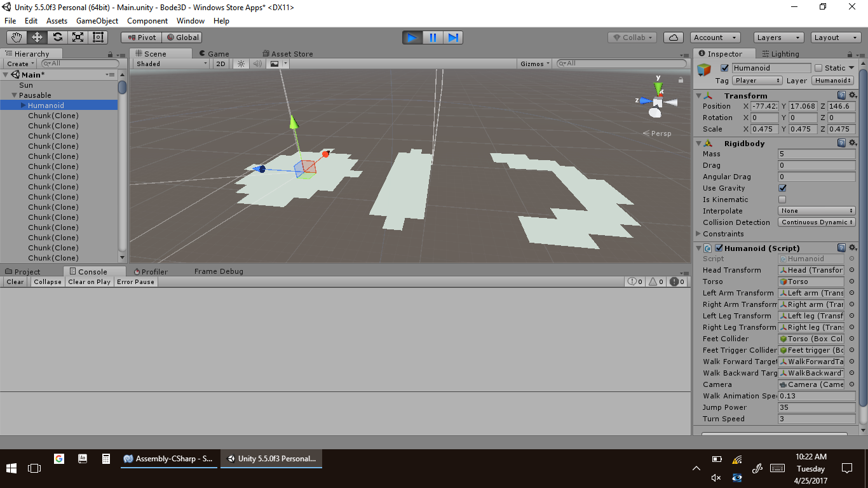Open the Tag dropdown showing Player
Screen dimensions: 868x488
pyautogui.click(x=757, y=81)
